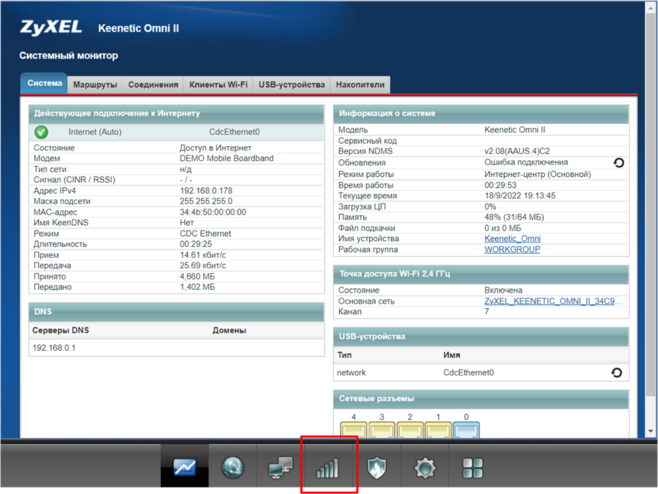Click the uptime value 00:29:53

coord(500,185)
